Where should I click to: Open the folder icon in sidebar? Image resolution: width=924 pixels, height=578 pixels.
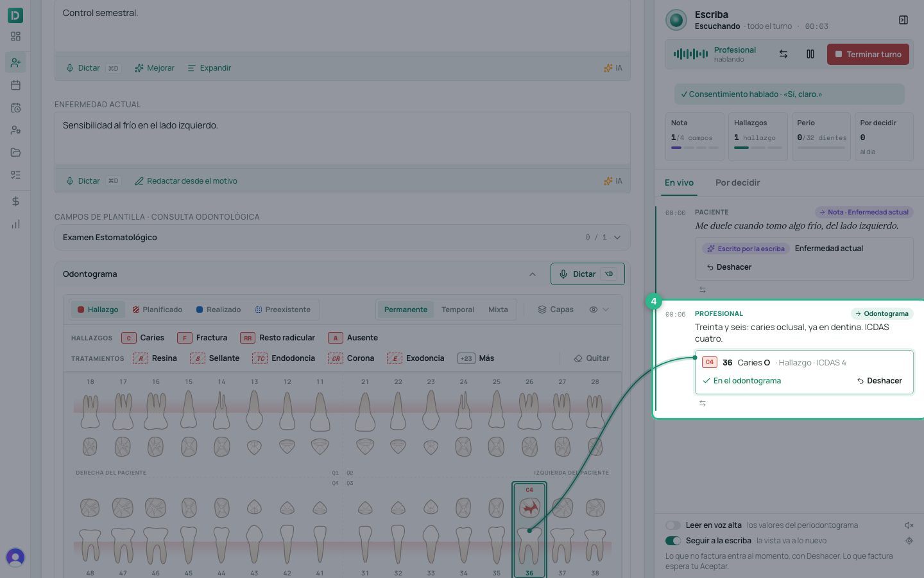click(15, 152)
